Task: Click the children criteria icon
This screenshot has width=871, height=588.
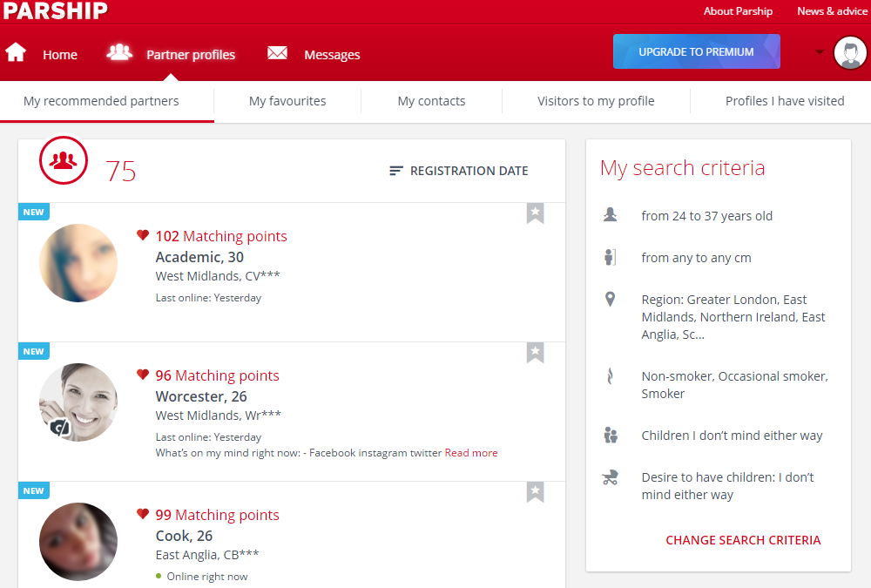Action: 611,435
